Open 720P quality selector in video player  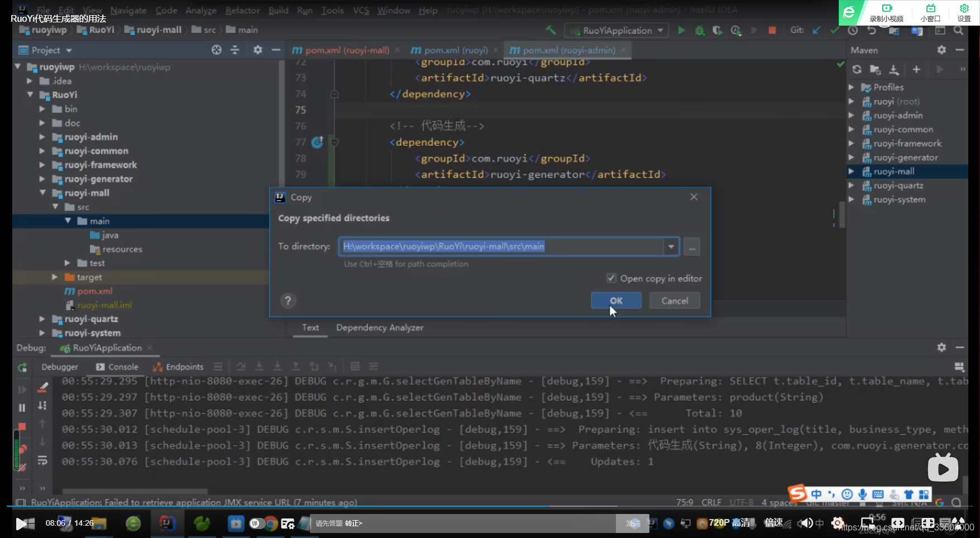point(730,523)
